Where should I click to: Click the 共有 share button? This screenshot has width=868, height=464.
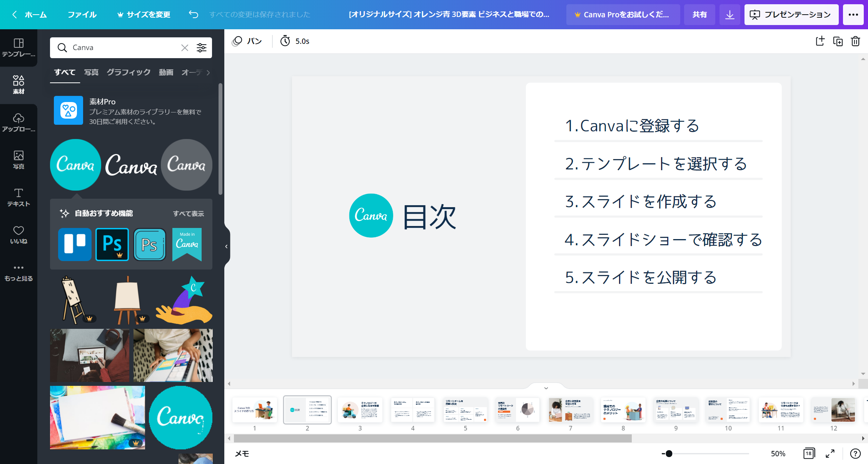click(699, 15)
